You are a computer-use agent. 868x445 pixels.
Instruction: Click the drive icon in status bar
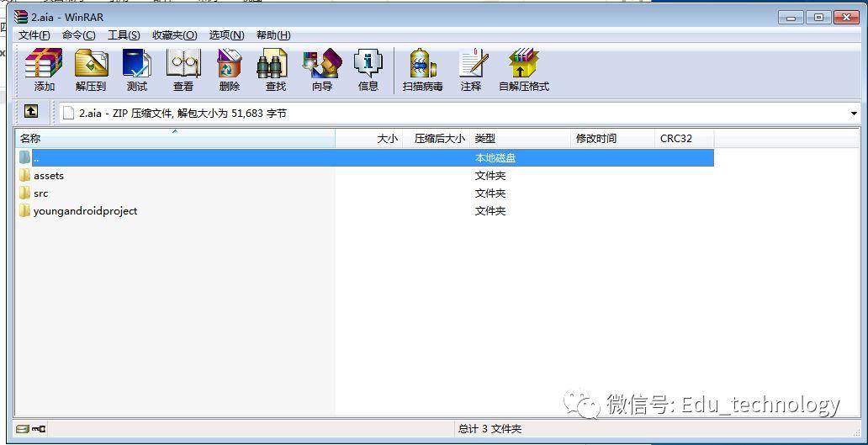[x=22, y=429]
